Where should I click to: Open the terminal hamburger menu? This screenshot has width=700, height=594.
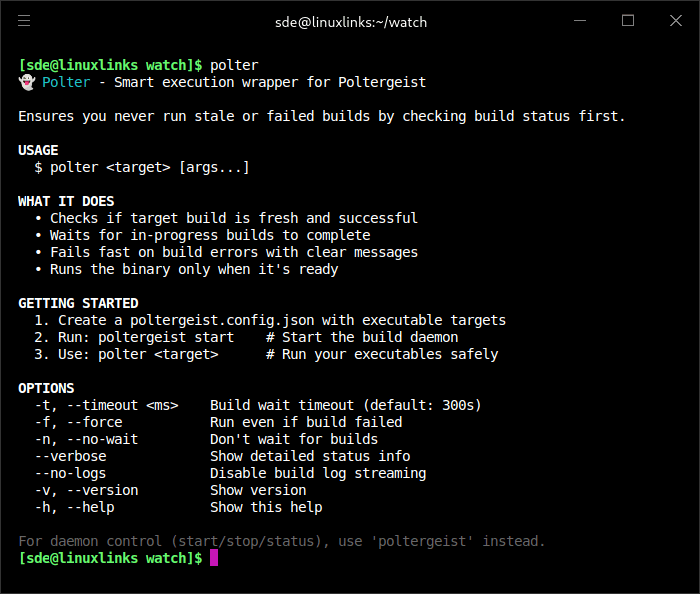[x=24, y=21]
